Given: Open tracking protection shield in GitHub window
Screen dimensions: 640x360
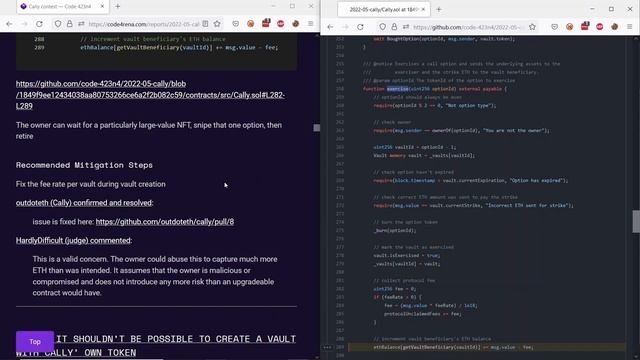Looking at the screenshot, I should (x=382, y=27).
